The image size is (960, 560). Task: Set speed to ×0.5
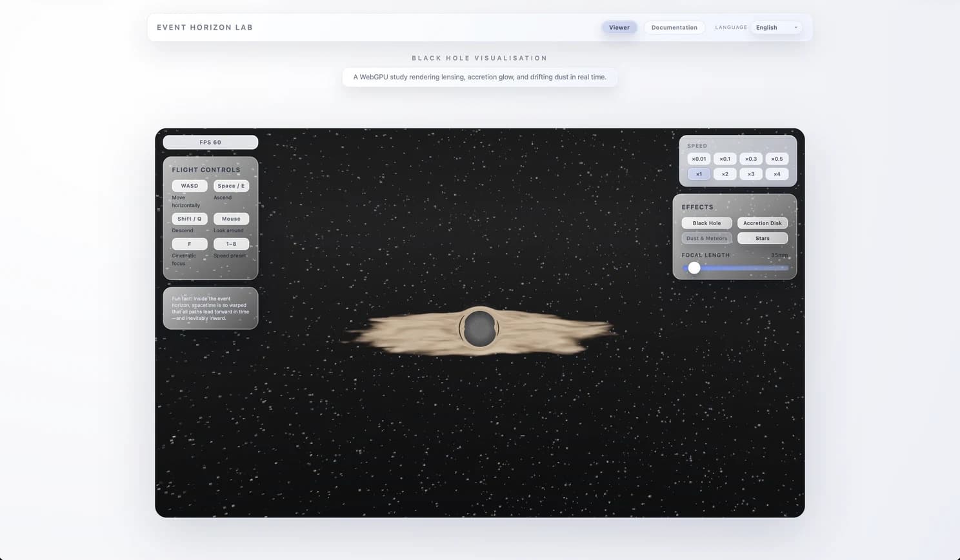click(777, 159)
